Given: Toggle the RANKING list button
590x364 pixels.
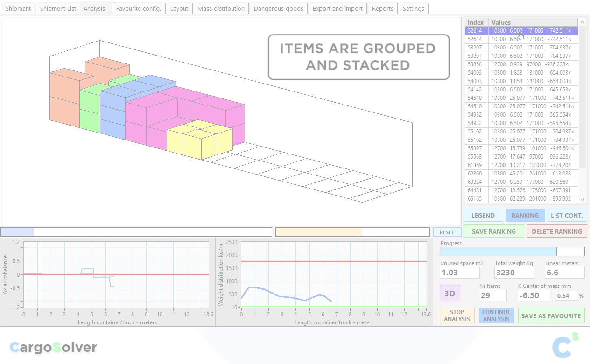Looking at the screenshot, I should pos(525,216).
